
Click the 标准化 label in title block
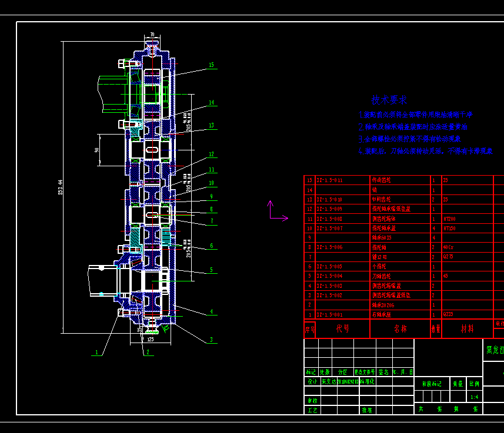(367, 382)
